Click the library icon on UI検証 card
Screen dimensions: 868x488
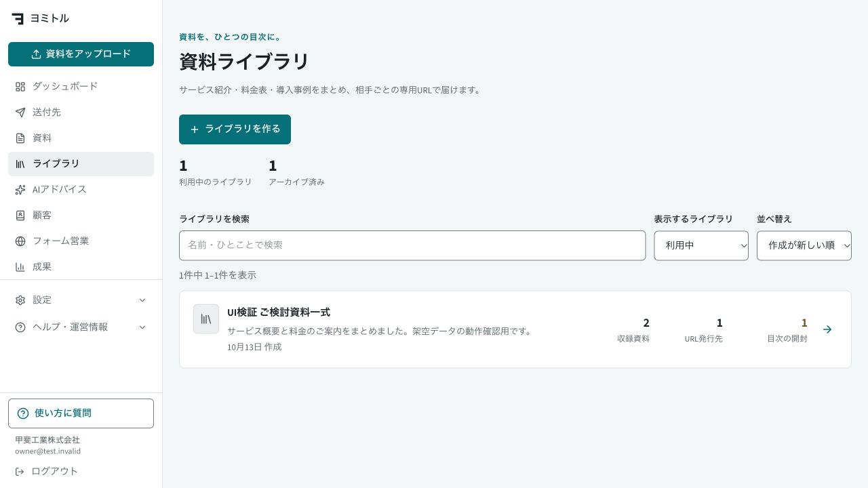click(x=206, y=319)
